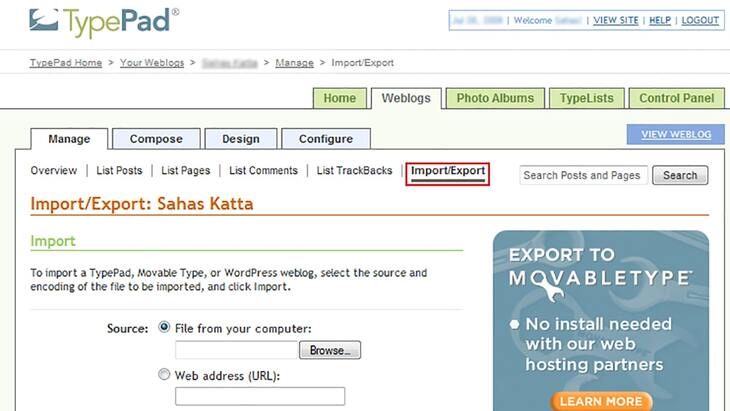Click the LOGOUT link
The width and height of the screenshot is (730, 411).
(700, 20)
